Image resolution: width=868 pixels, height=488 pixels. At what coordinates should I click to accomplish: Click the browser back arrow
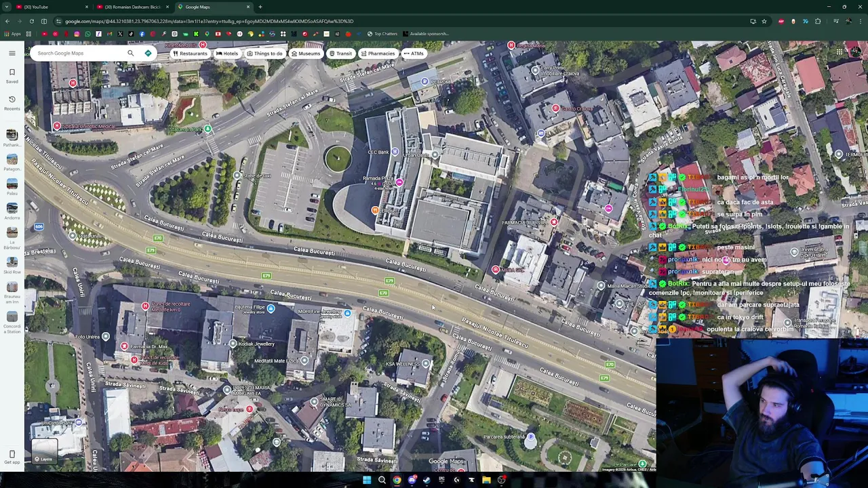[x=7, y=21]
